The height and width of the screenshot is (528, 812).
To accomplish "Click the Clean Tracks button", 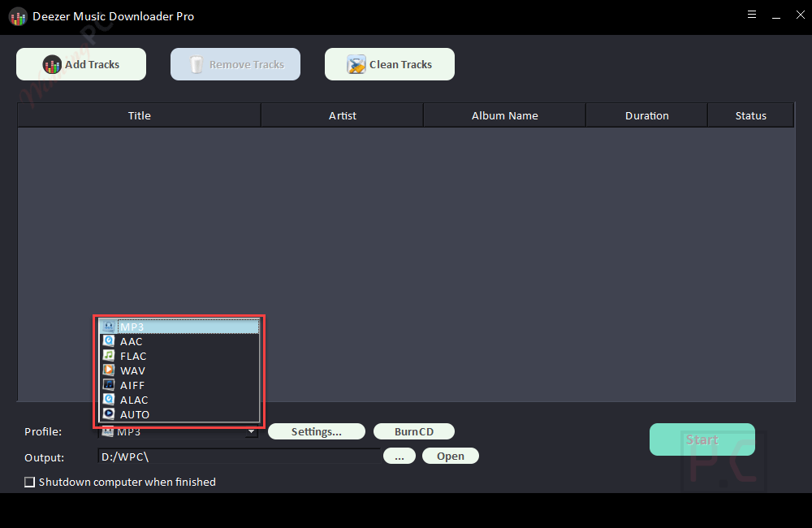I will coord(390,64).
